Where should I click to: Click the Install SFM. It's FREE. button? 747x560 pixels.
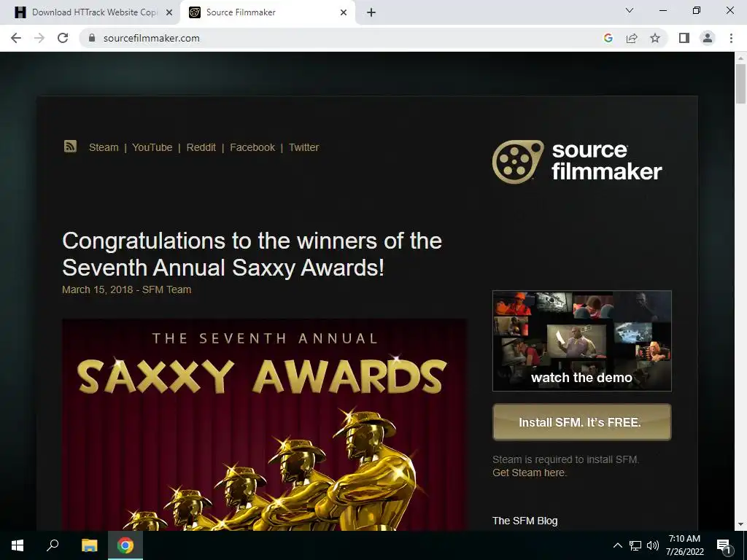pyautogui.click(x=581, y=422)
